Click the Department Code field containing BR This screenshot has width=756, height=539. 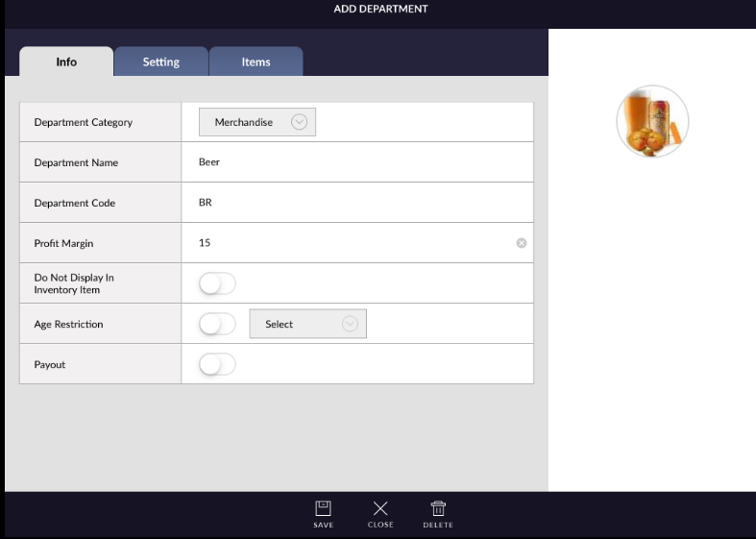coord(355,203)
